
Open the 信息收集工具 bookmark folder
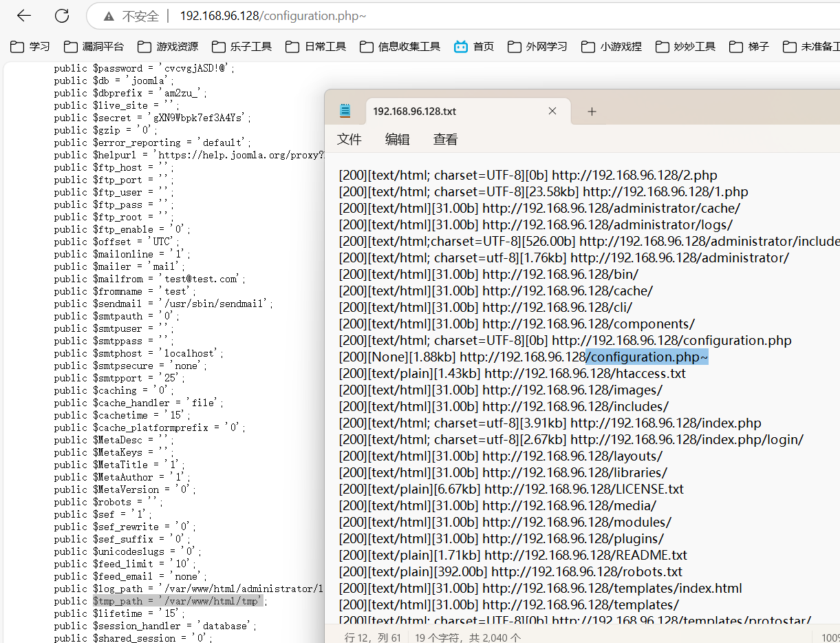click(x=400, y=47)
